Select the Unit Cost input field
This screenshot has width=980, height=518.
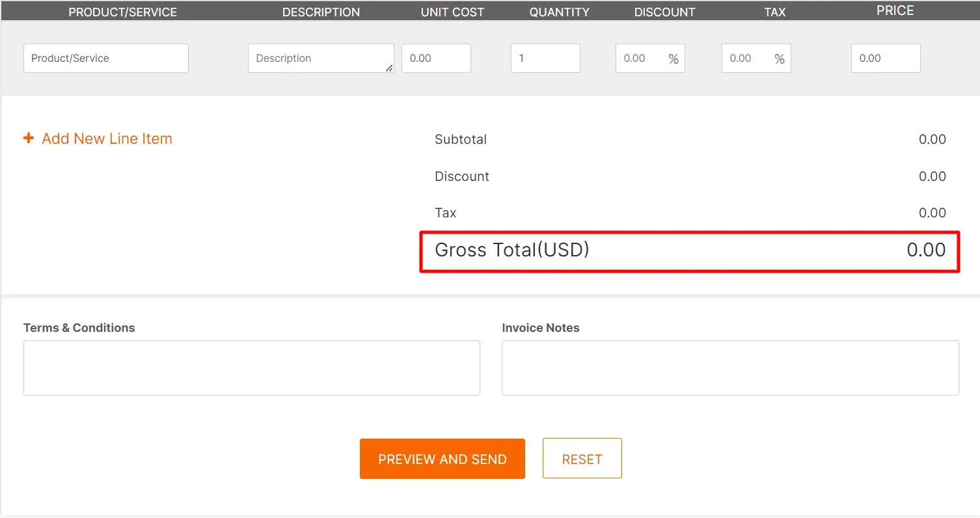pyautogui.click(x=436, y=58)
